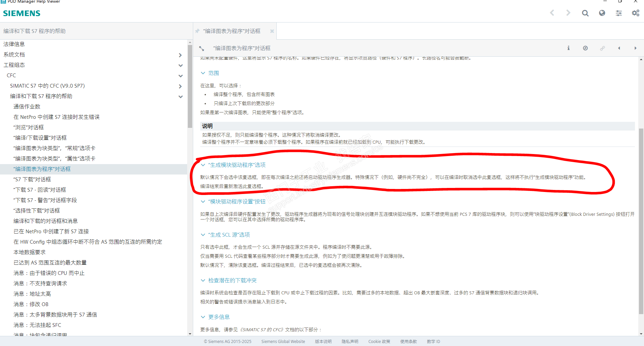Image resolution: width=644 pixels, height=346 pixels.
Task: Open 消息：不支持查询请求 topic
Action: 40,283
